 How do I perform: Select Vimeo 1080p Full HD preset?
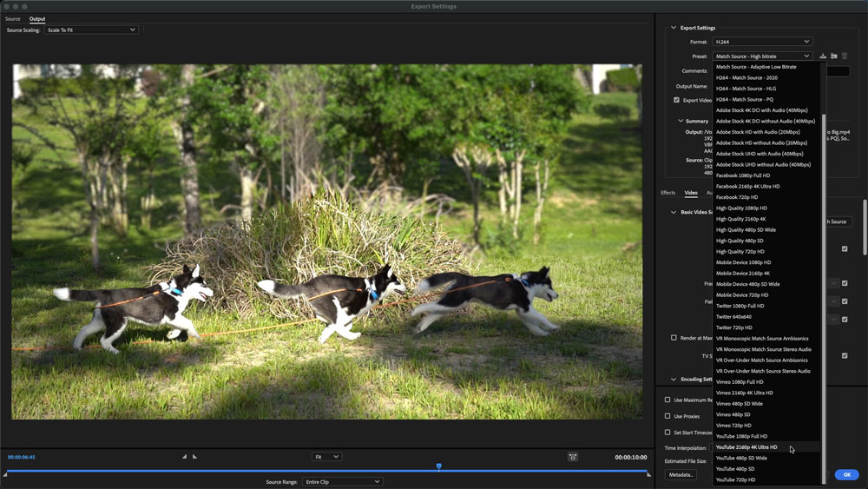(740, 382)
